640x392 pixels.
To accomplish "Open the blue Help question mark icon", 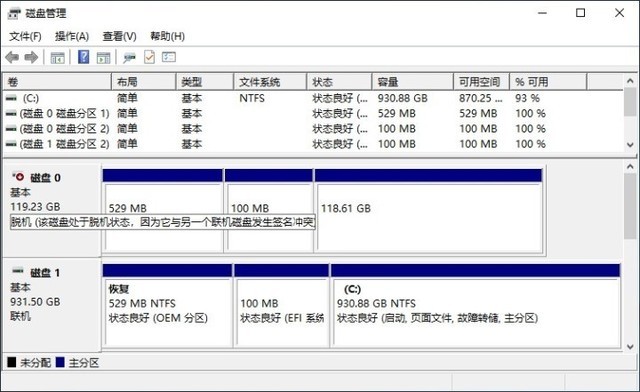I will 83,57.
